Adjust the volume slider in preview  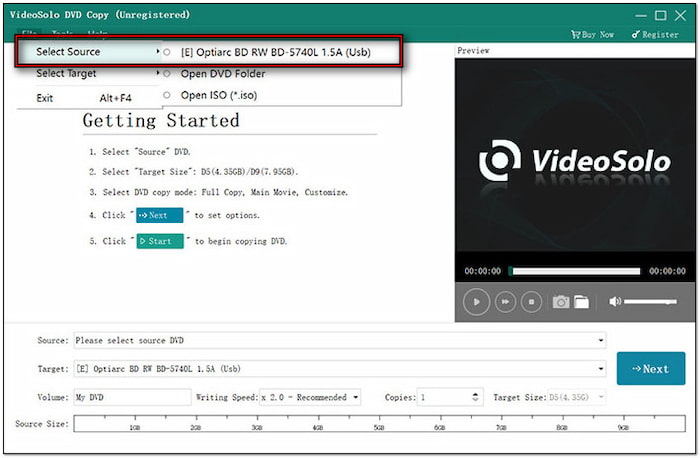click(x=650, y=301)
